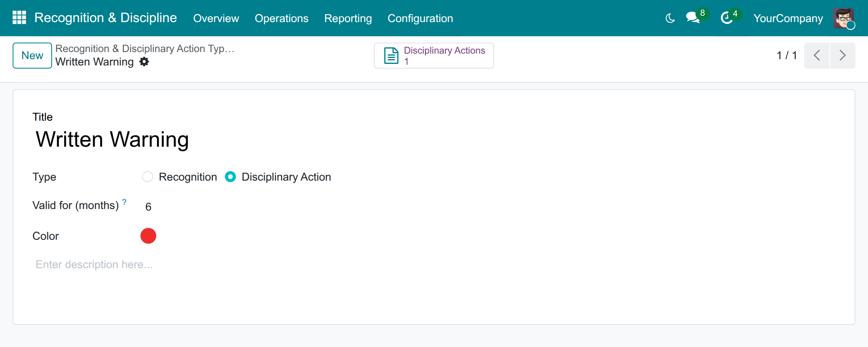Toggle dark mode moon icon
868x347 pixels.
pos(670,18)
